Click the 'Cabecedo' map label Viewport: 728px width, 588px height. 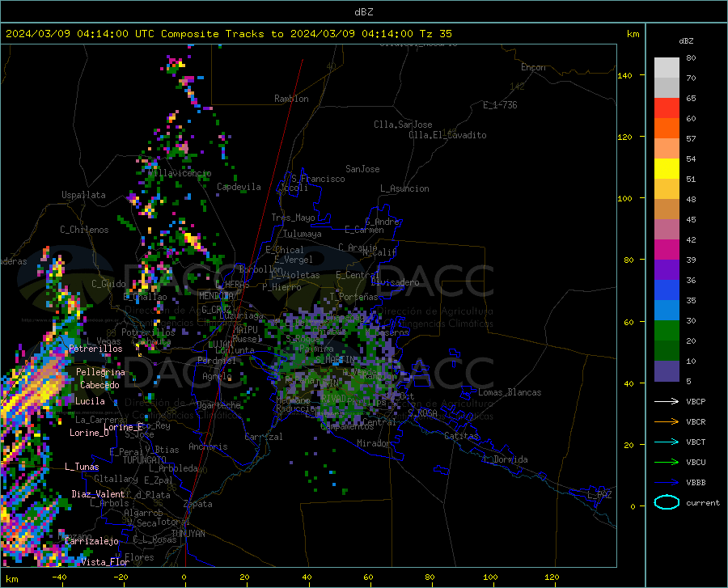click(99, 385)
